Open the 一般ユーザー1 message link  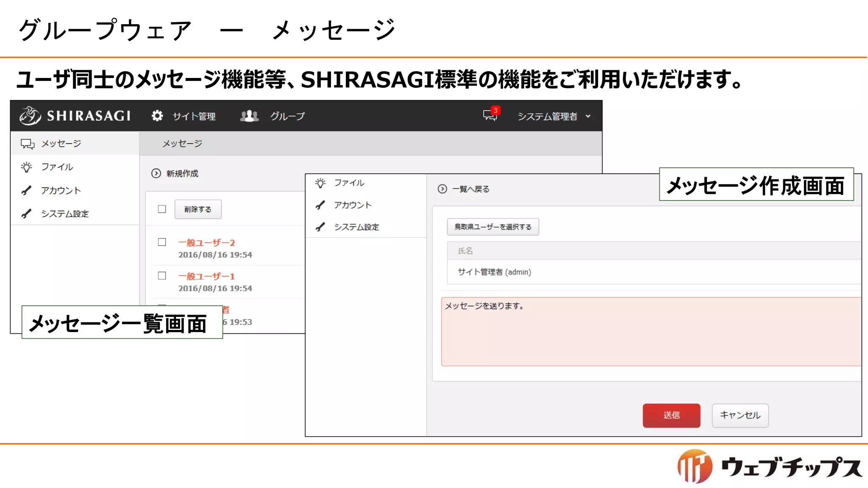pos(206,276)
